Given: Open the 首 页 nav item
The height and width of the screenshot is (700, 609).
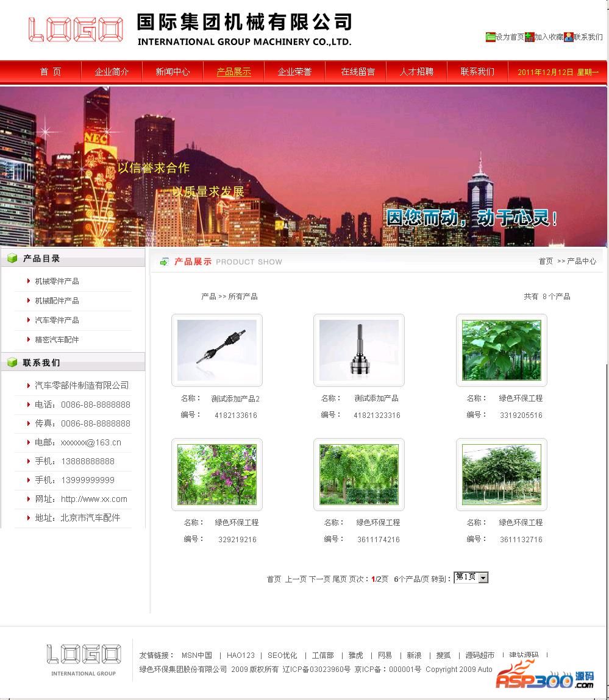Looking at the screenshot, I should (51, 71).
